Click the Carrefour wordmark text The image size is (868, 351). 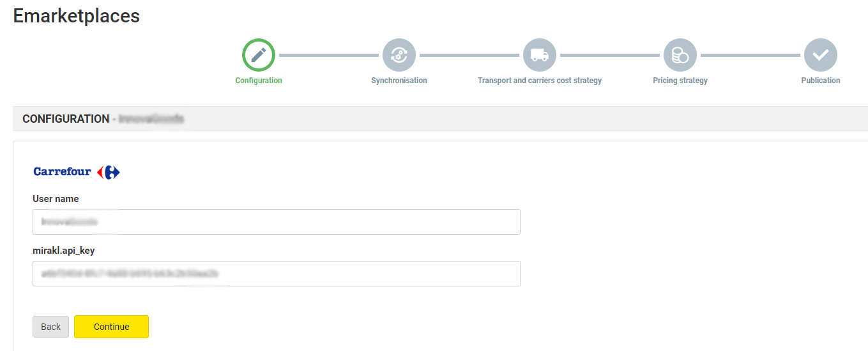point(62,172)
